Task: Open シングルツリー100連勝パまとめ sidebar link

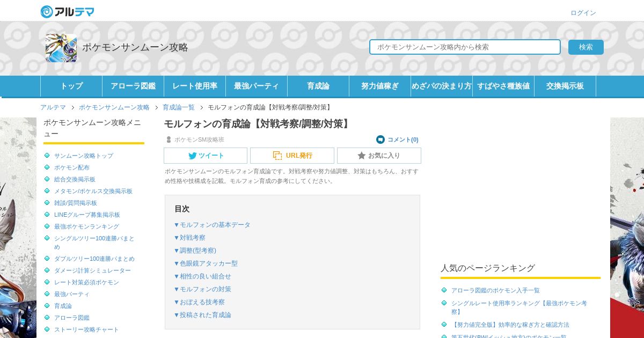Action: point(94,243)
